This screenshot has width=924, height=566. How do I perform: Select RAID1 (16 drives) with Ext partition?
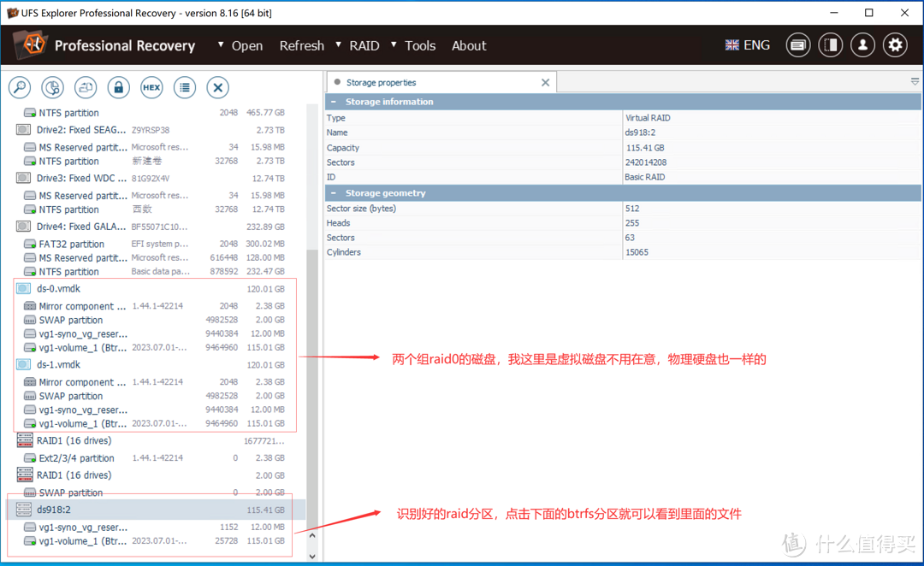(156, 440)
